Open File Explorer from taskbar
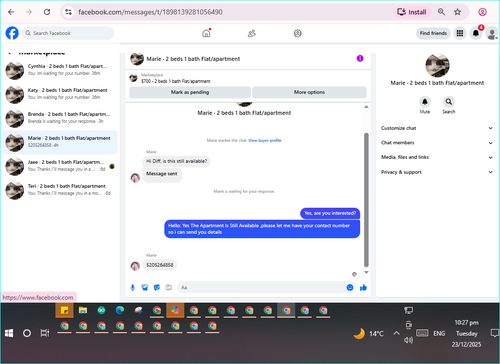 83,311
